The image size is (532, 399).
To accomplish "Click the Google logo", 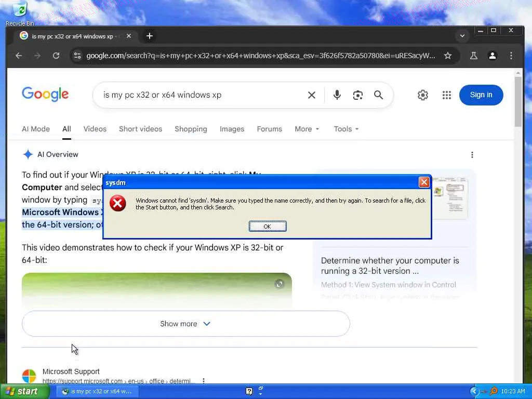I will click(x=45, y=94).
